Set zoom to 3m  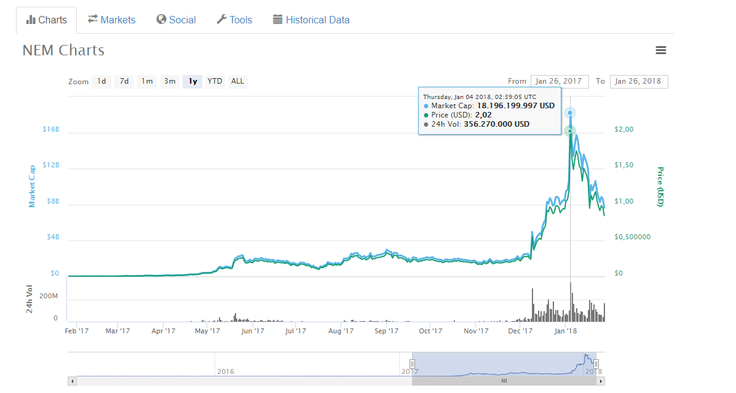[169, 81]
